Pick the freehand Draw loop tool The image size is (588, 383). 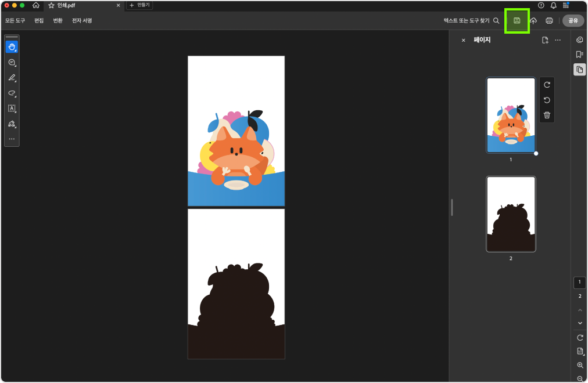(12, 93)
